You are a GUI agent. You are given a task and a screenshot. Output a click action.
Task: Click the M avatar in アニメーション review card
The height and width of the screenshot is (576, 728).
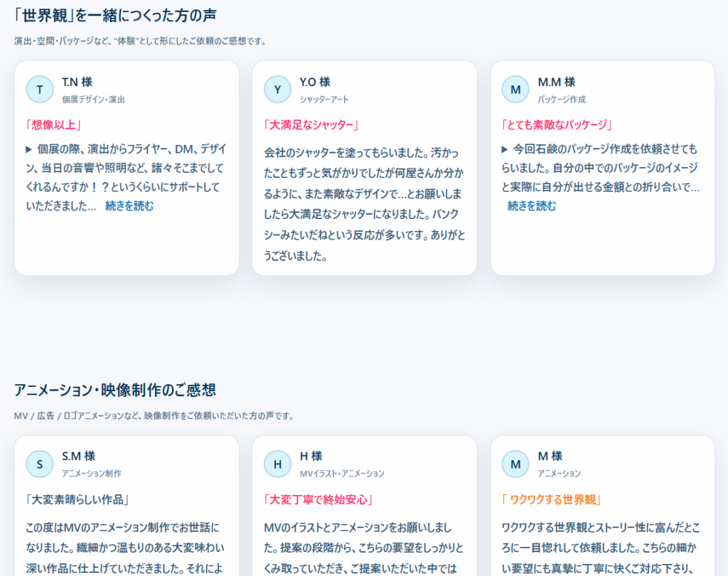tap(515, 464)
